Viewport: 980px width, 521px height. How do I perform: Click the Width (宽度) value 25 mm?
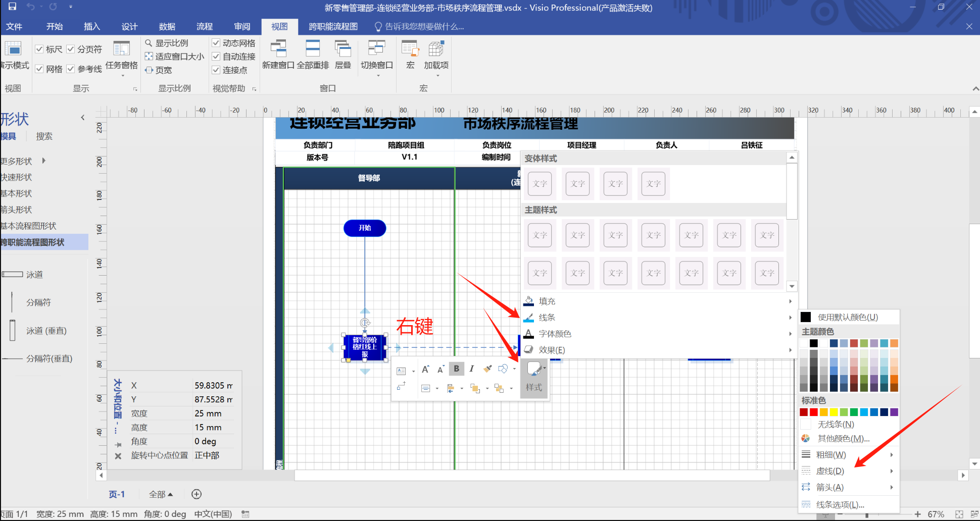click(x=208, y=413)
